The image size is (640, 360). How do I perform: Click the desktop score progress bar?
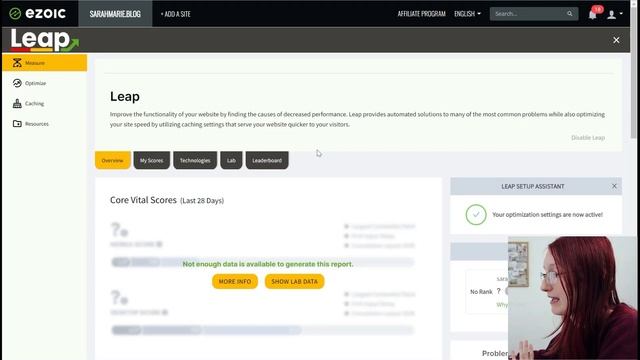tap(263, 330)
